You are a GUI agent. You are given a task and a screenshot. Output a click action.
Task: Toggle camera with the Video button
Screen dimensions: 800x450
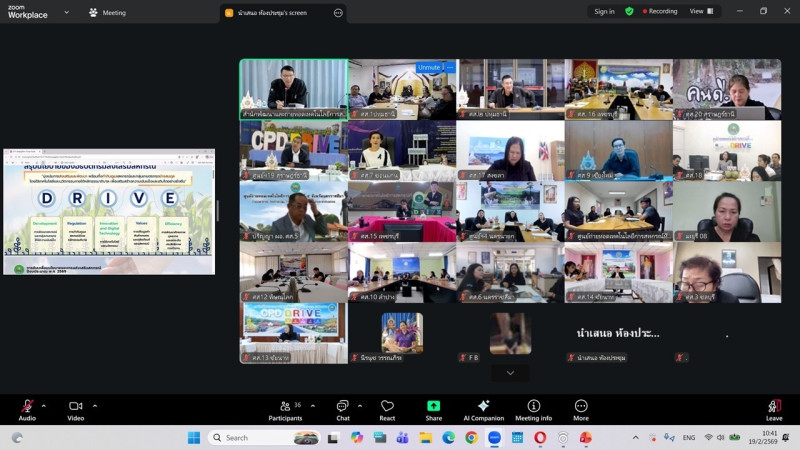(75, 410)
